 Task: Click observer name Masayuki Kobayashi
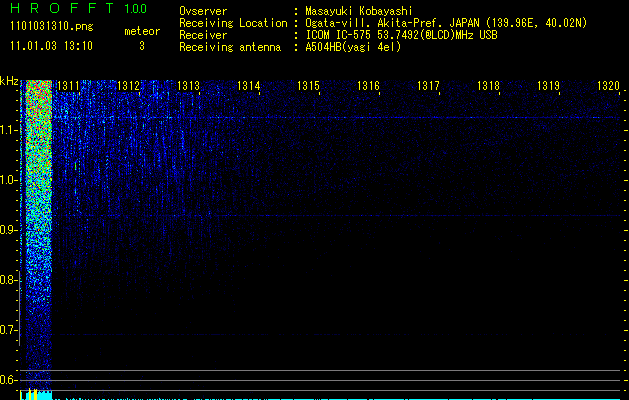359,11
